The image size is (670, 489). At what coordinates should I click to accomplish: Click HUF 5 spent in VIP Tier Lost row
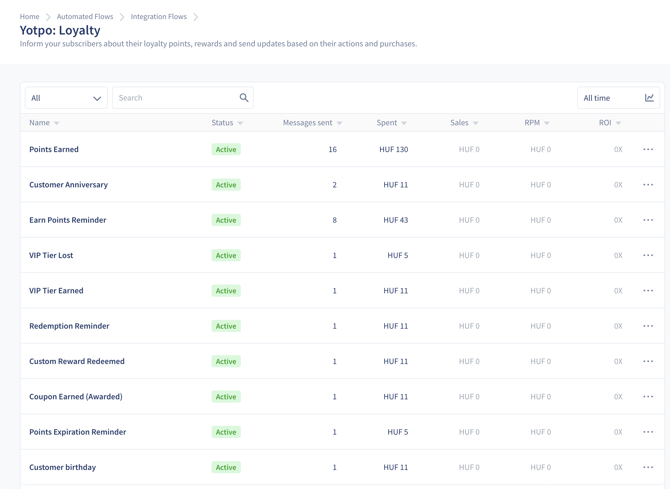[398, 255]
